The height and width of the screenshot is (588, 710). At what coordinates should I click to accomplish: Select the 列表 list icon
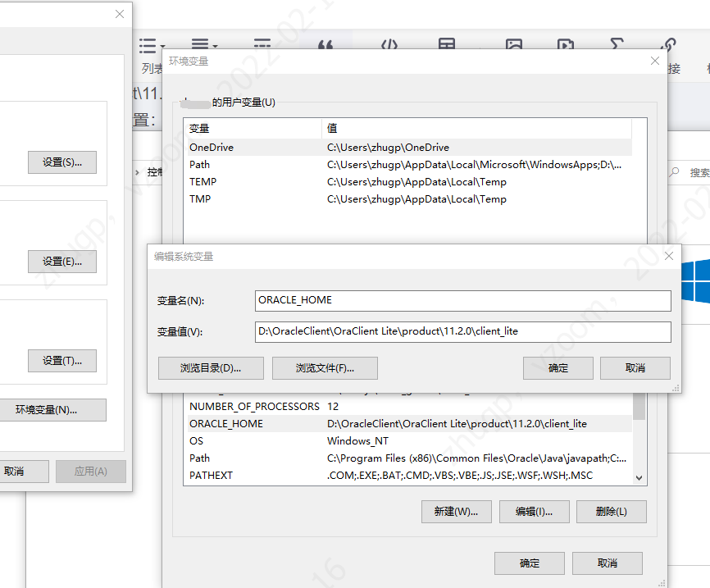pos(148,45)
